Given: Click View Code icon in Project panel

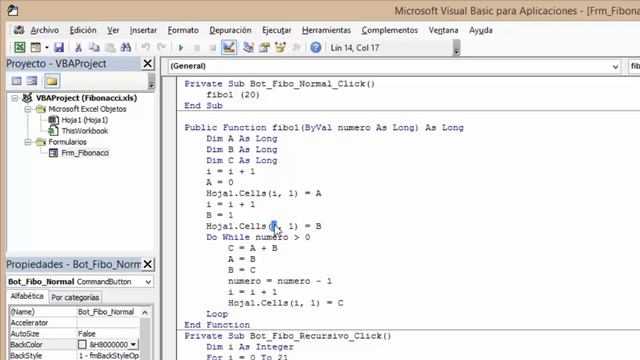Looking at the screenshot, I should (x=17, y=81).
